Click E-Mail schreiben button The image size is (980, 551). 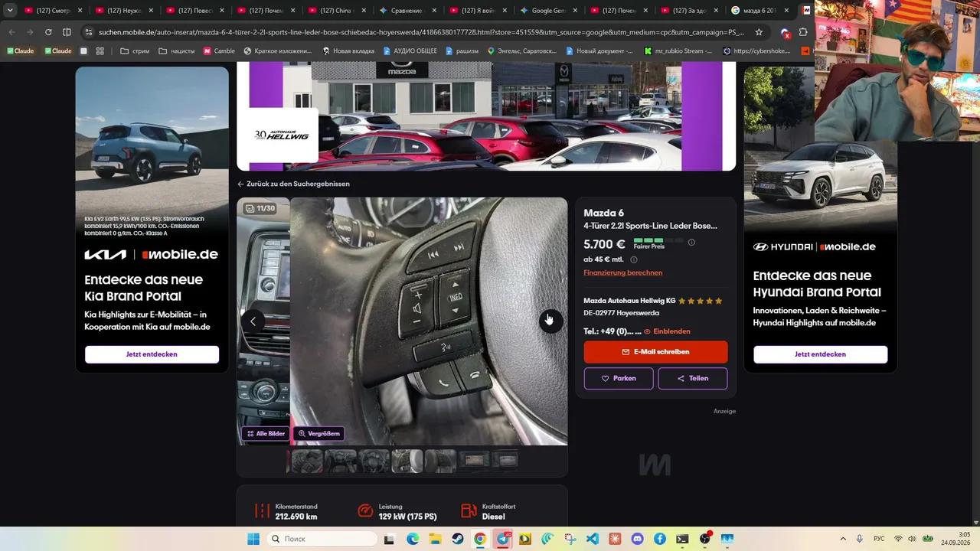tap(655, 352)
